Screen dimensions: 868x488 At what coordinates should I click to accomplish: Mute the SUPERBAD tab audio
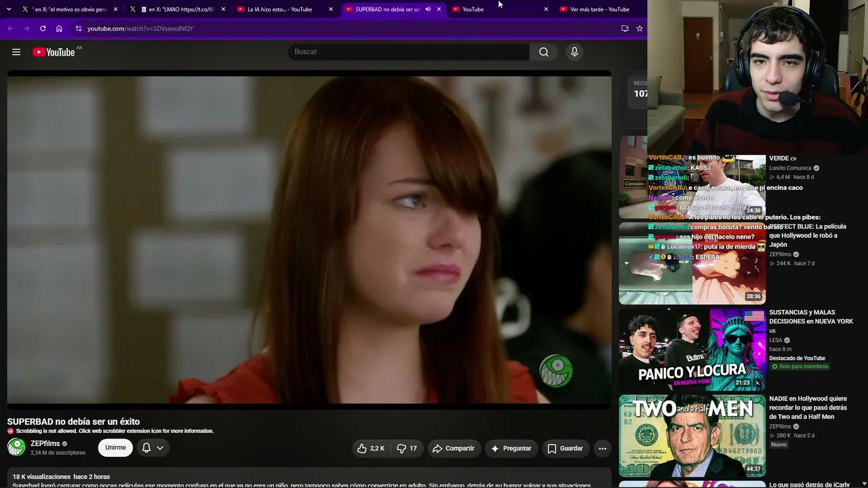(x=428, y=9)
